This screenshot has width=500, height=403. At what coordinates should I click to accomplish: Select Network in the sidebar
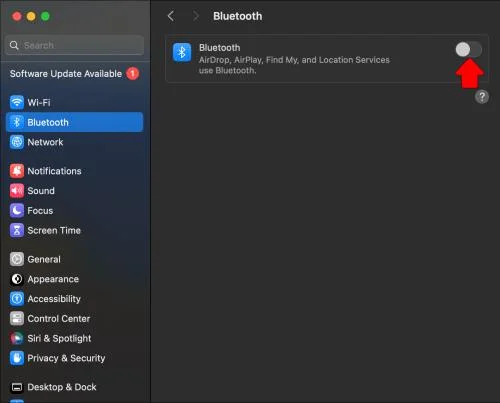tap(75, 142)
